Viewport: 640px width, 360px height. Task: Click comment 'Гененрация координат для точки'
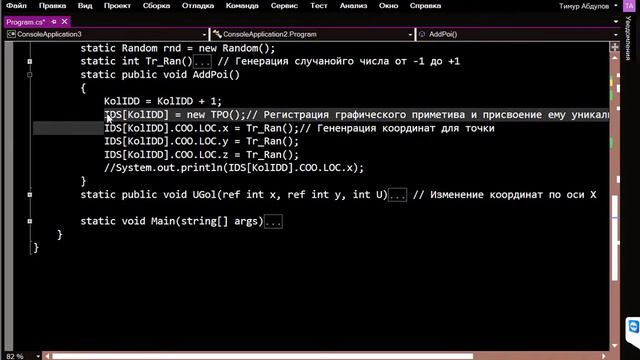coord(406,128)
